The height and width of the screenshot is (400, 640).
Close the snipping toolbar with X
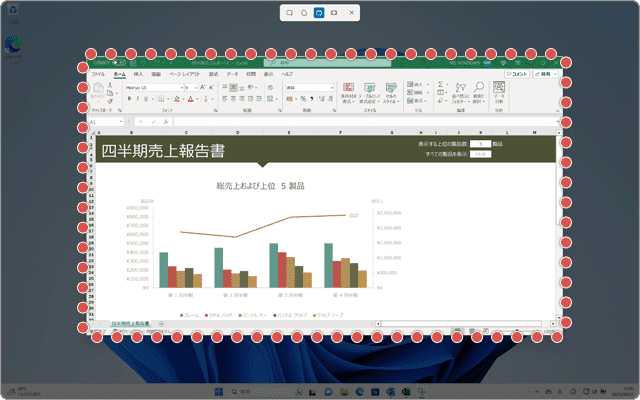352,13
